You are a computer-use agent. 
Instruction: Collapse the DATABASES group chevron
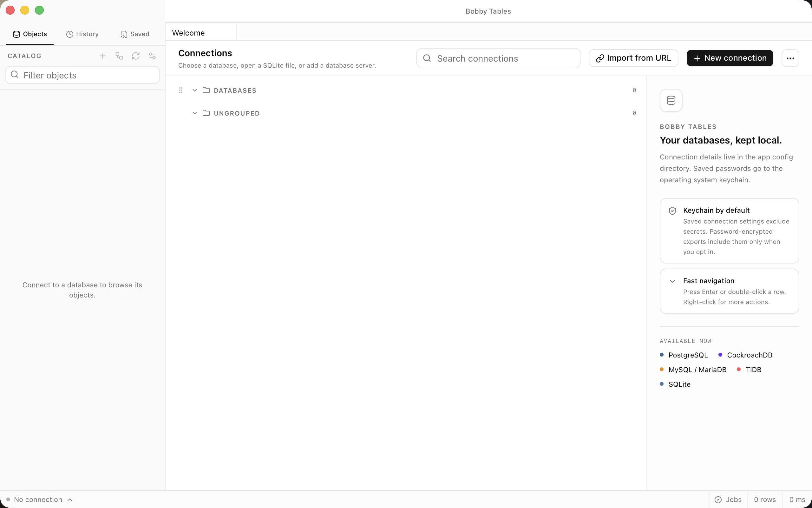click(195, 90)
